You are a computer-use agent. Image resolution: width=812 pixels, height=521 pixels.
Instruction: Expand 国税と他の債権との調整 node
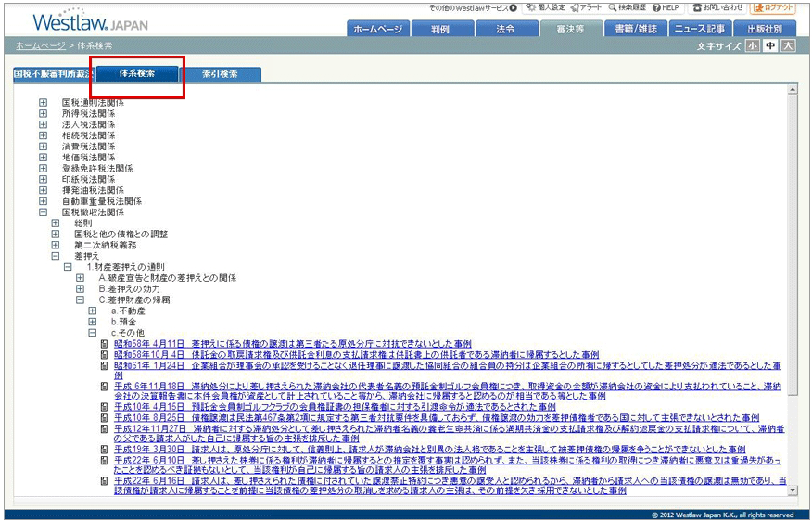click(56, 234)
